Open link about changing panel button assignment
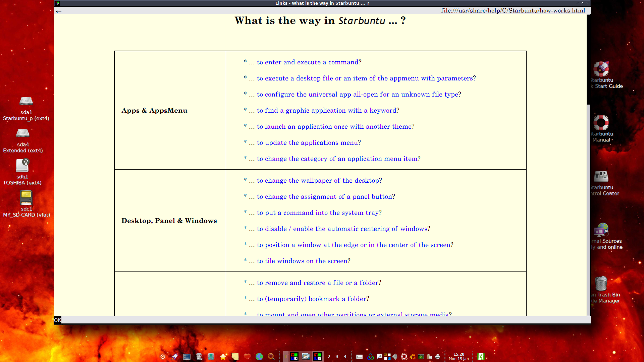The image size is (644, 362). click(324, 197)
